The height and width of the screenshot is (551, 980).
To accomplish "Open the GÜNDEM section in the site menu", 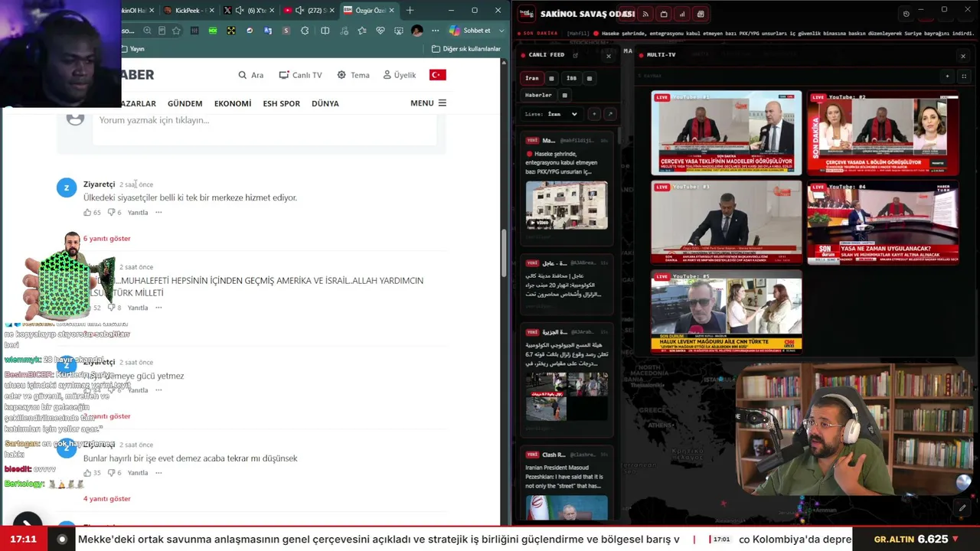I will 185,104.
